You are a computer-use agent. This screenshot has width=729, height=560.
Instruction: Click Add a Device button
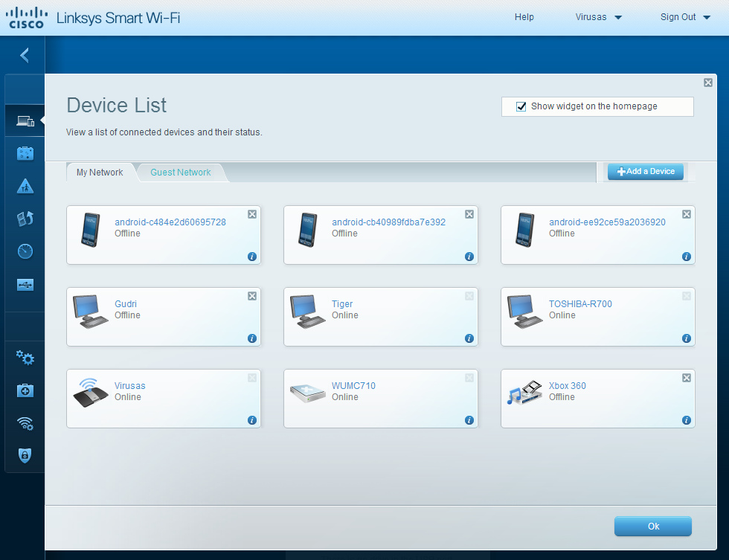[646, 172]
